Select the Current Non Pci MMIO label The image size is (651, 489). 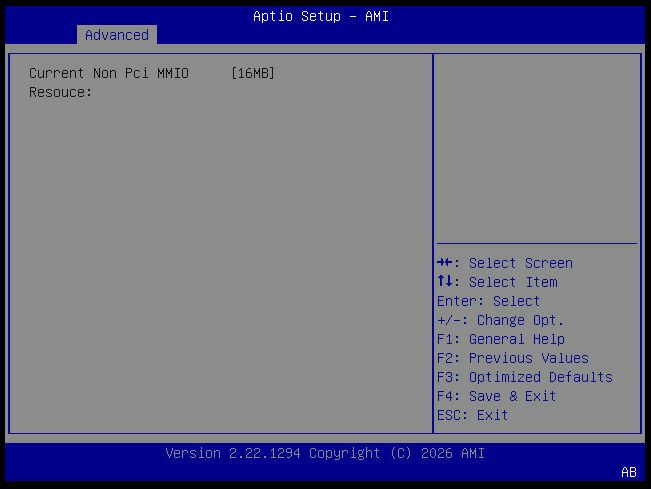pyautogui.click(x=109, y=73)
